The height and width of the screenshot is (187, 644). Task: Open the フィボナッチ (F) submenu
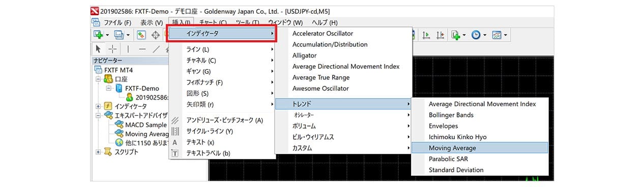pos(222,82)
